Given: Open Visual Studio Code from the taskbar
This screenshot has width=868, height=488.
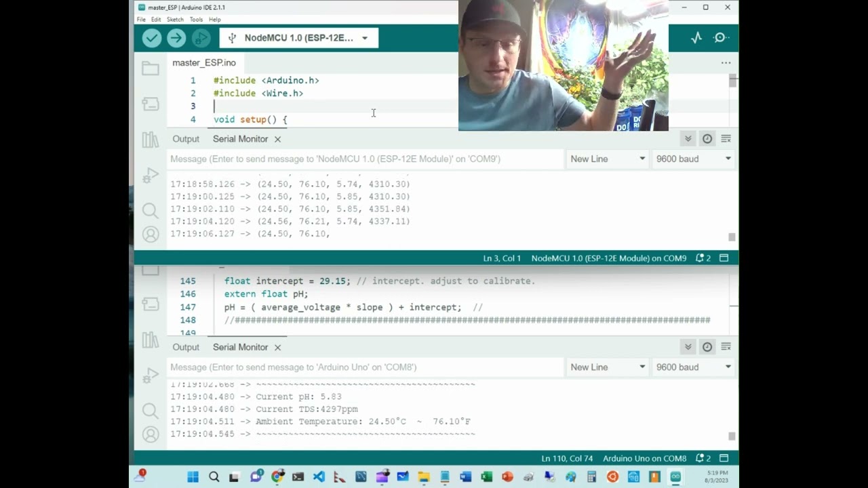Looking at the screenshot, I should point(319,477).
